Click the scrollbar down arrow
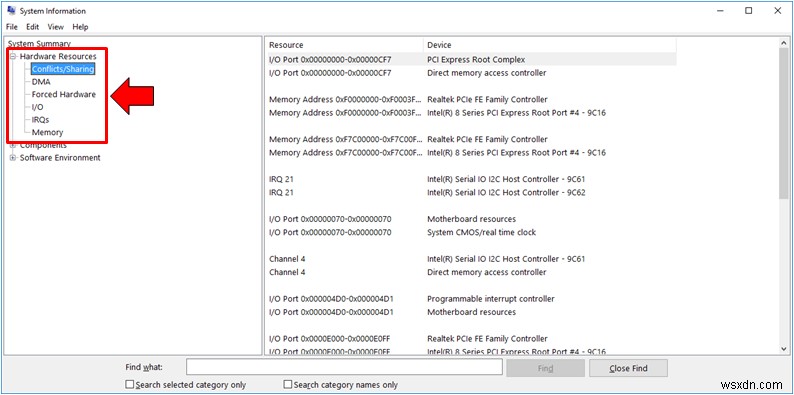Screen dimensions: 794x395 784,349
